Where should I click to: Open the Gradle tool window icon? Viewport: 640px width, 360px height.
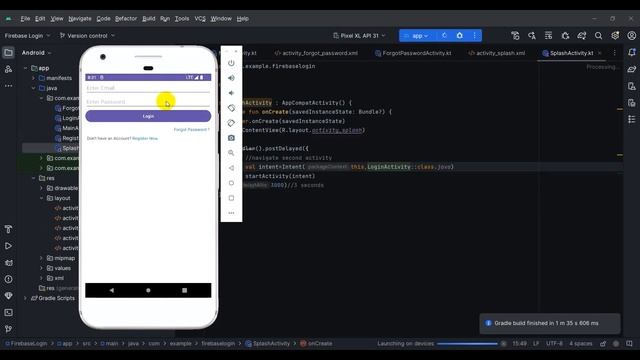point(632,69)
